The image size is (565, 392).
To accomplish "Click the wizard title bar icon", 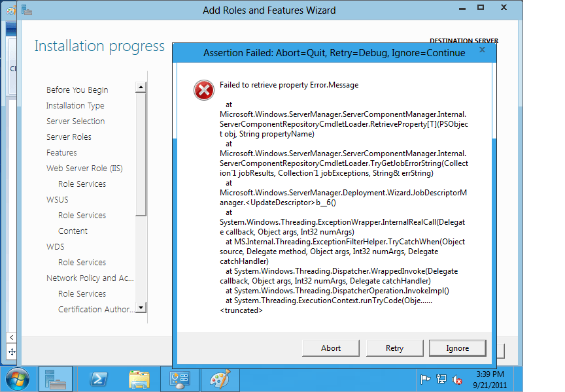I will [27, 10].
